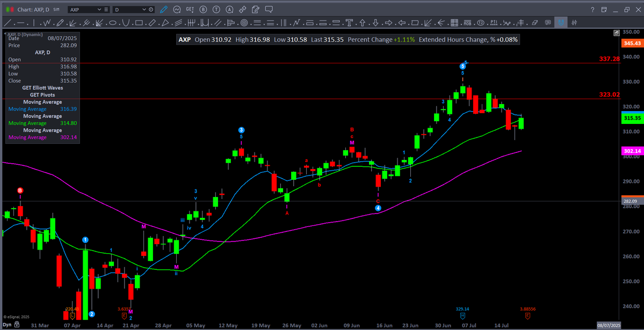This screenshot has width=644, height=330.
Task: Select the grid box drawing tool
Action: [x=454, y=23]
